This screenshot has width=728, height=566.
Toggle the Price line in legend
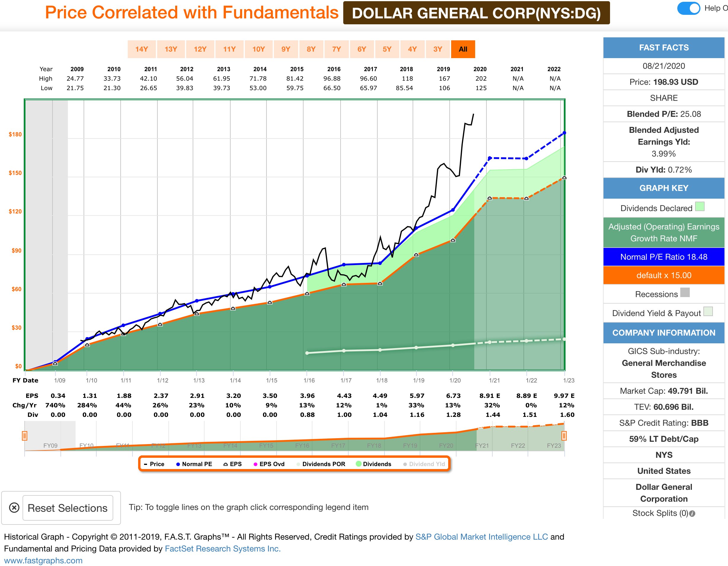pos(154,464)
